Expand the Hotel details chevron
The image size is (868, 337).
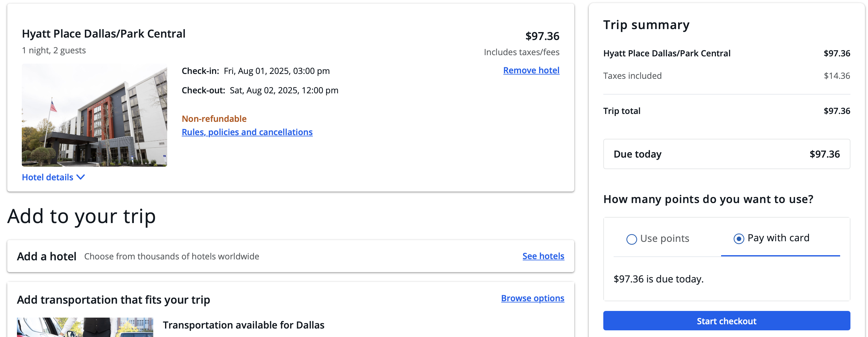pos(81,177)
